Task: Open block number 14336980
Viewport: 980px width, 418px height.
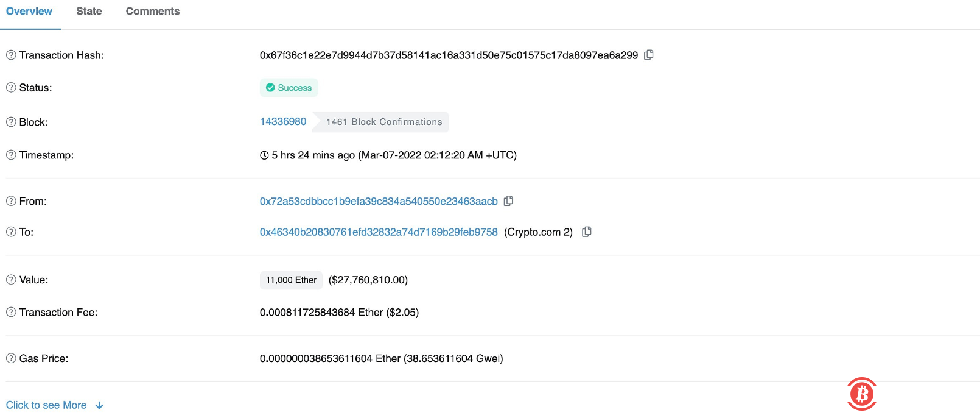Action: (283, 121)
